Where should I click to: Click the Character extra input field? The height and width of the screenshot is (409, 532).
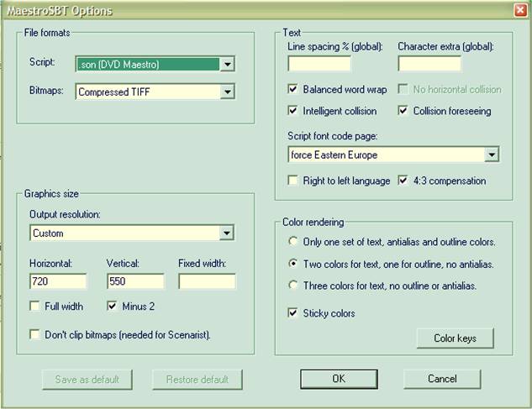click(429, 64)
